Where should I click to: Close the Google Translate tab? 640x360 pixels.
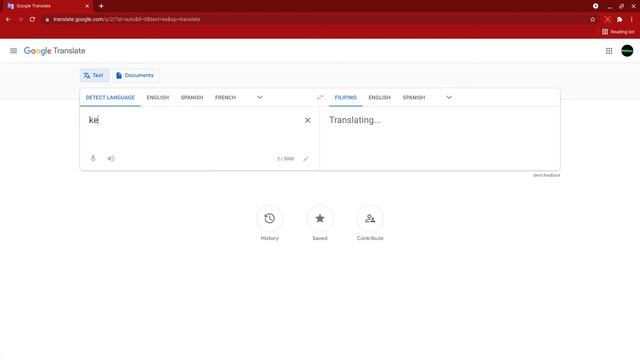point(87,6)
